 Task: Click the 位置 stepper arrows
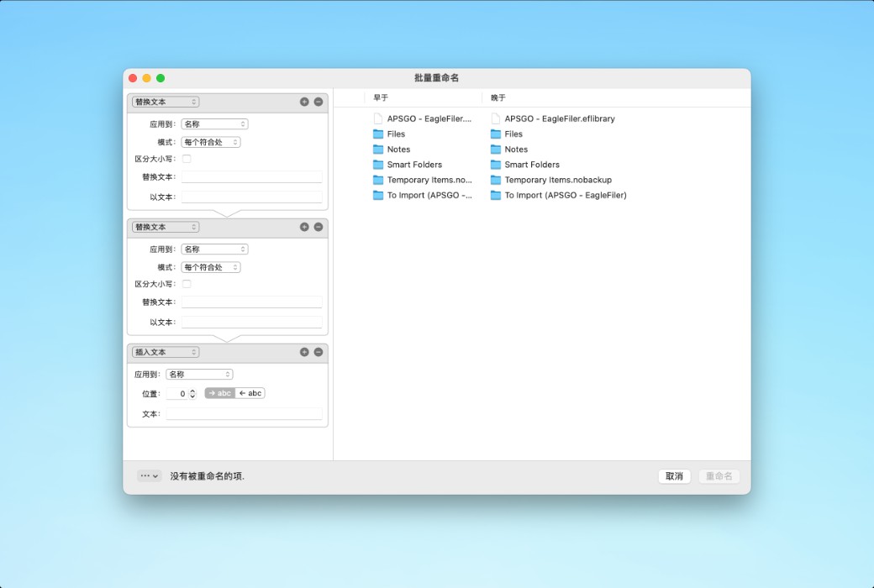(192, 393)
